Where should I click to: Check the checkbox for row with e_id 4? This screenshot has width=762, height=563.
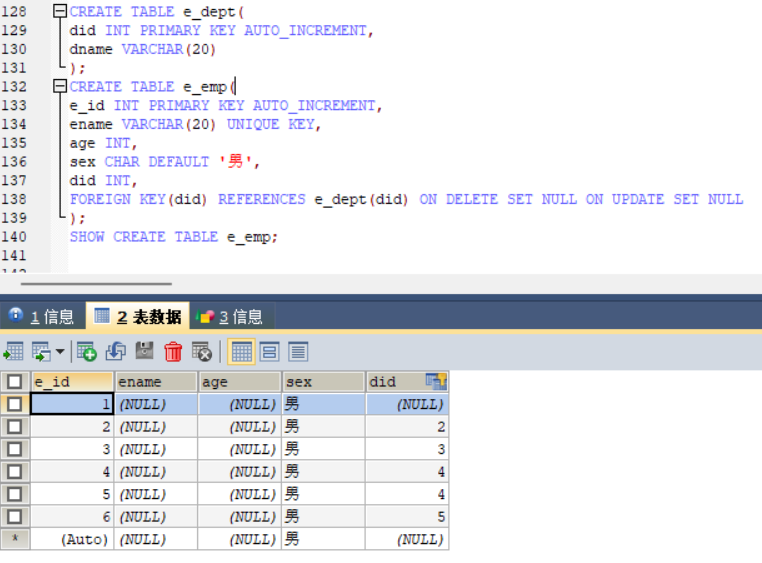[x=15, y=471]
